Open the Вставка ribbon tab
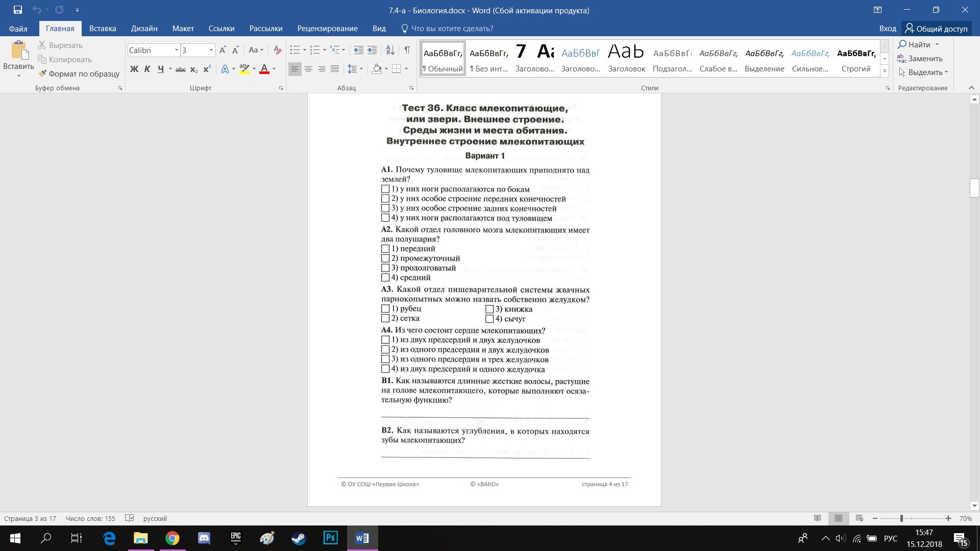The image size is (980, 551). point(103,29)
